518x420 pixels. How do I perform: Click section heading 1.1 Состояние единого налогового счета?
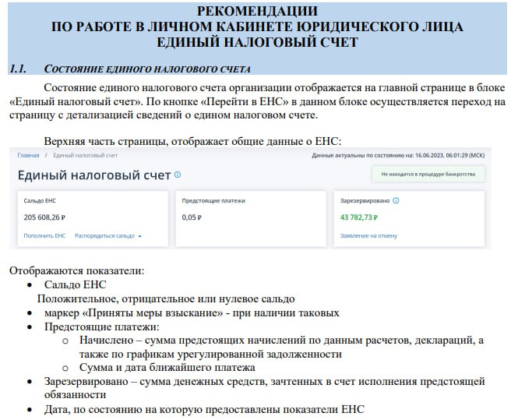coord(146,69)
